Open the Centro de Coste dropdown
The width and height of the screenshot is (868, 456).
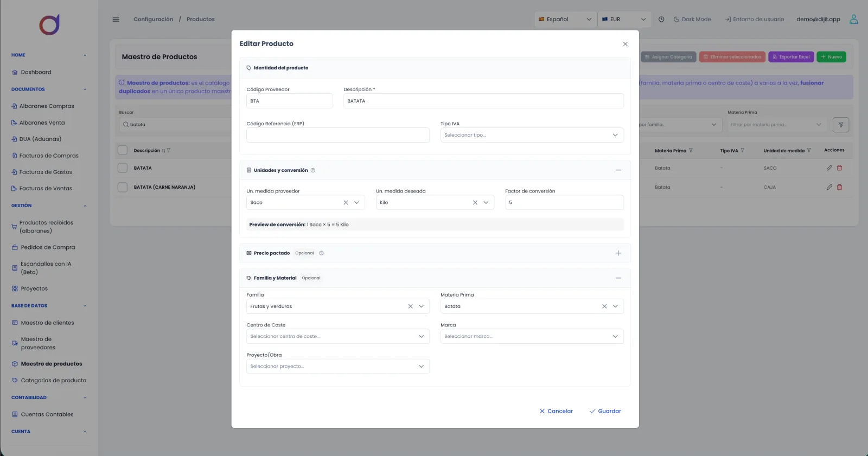(338, 336)
